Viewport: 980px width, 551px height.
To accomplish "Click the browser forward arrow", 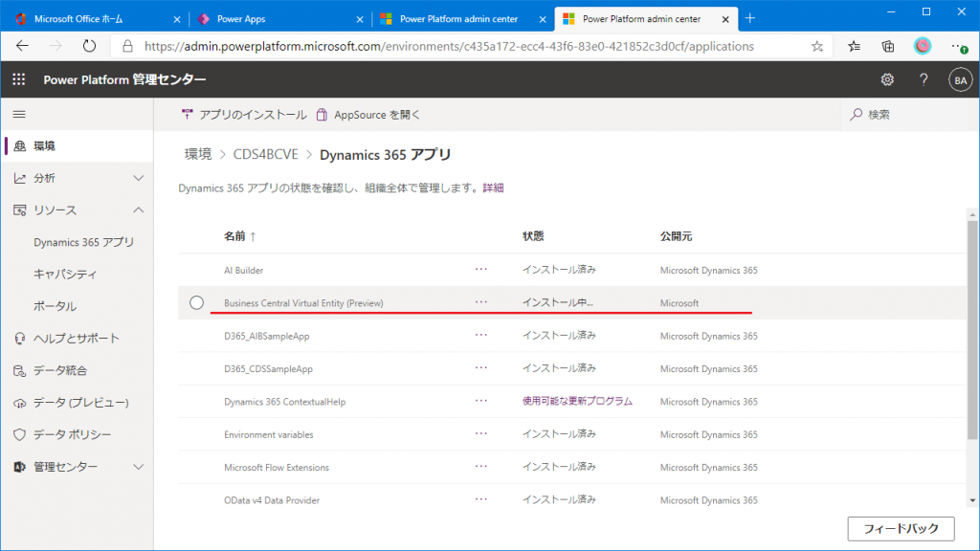I will pos(56,46).
